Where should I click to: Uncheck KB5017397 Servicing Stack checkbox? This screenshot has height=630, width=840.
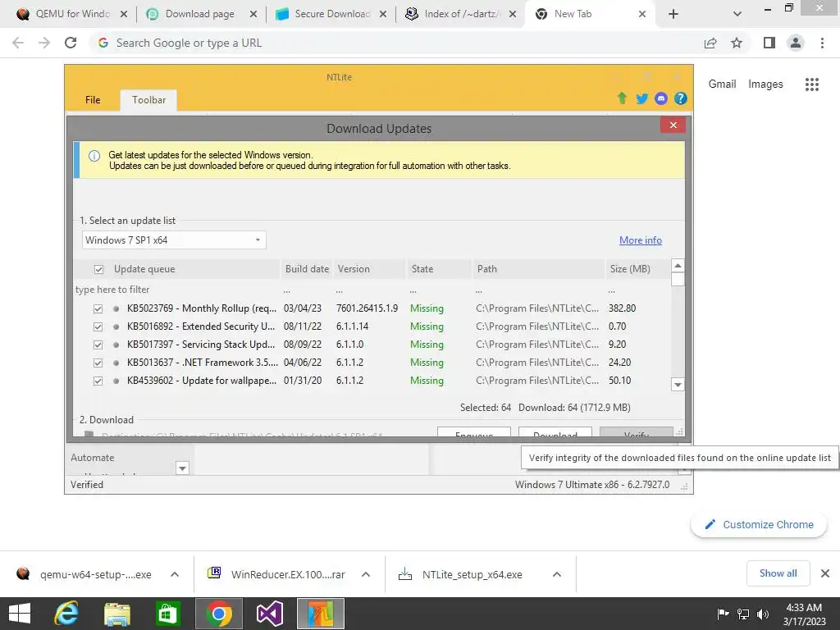tap(98, 345)
